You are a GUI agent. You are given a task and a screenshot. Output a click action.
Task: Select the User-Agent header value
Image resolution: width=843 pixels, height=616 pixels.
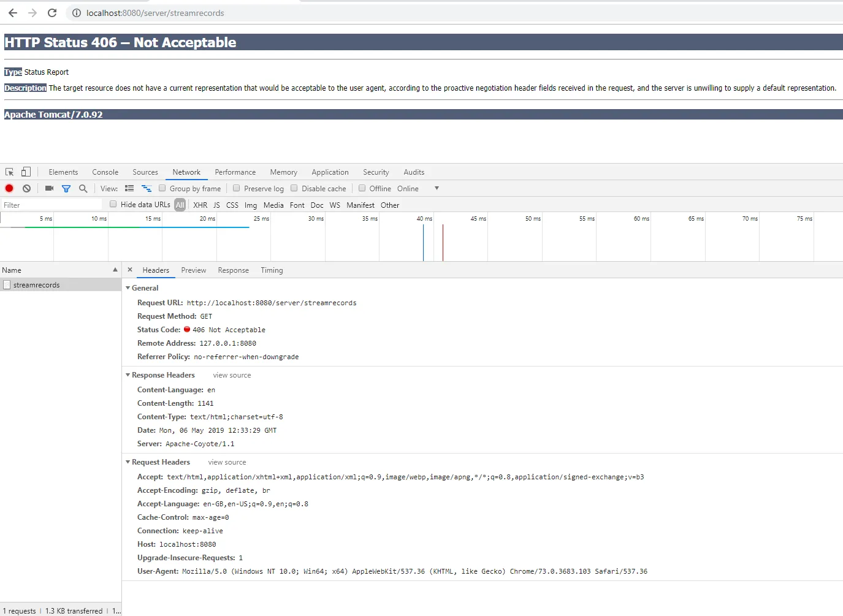[x=414, y=571]
